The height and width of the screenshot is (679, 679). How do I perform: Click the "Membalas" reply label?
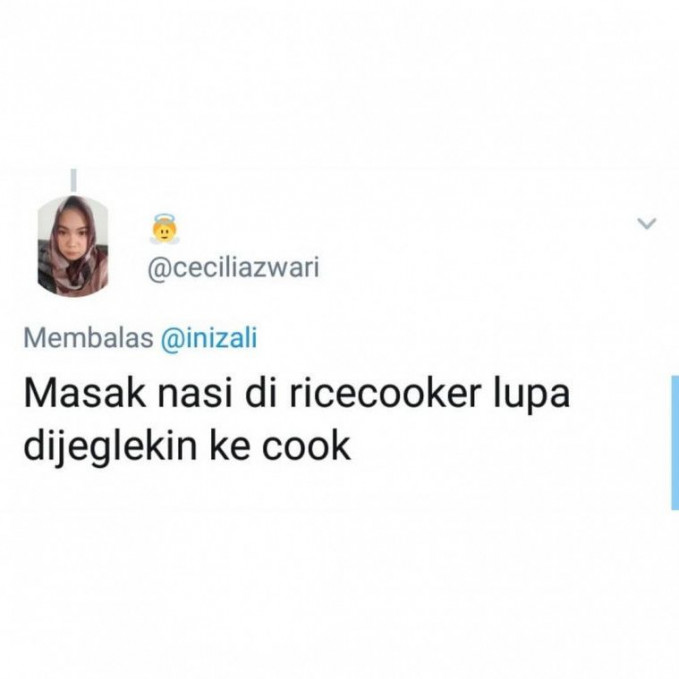pyautogui.click(x=88, y=338)
